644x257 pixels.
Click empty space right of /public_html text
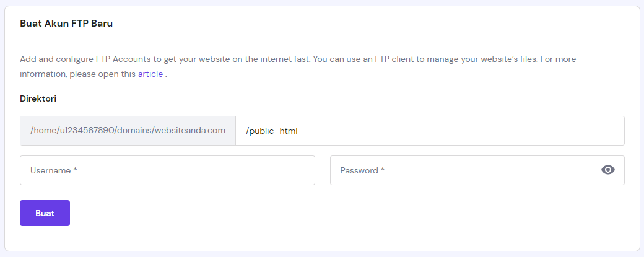click(x=464, y=131)
